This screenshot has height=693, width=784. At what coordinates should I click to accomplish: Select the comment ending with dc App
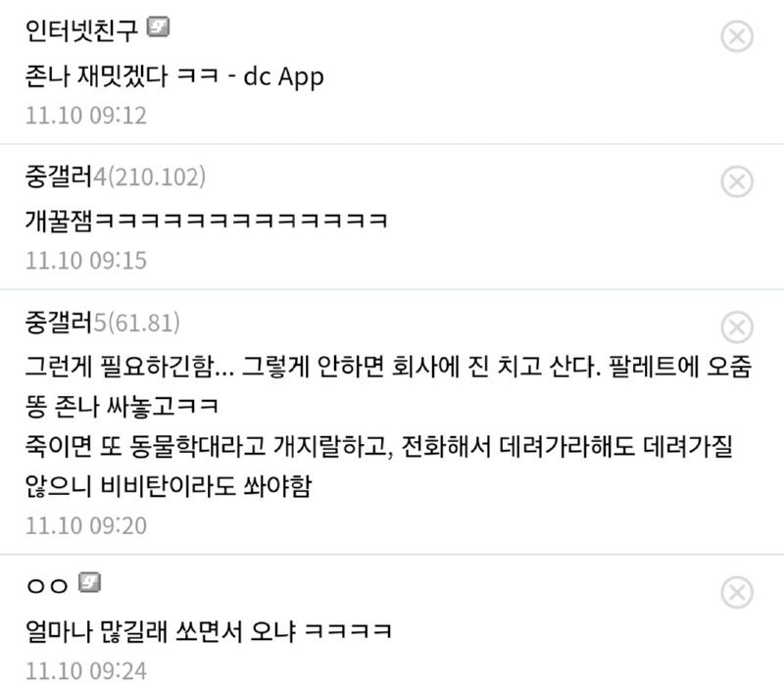[x=174, y=76]
